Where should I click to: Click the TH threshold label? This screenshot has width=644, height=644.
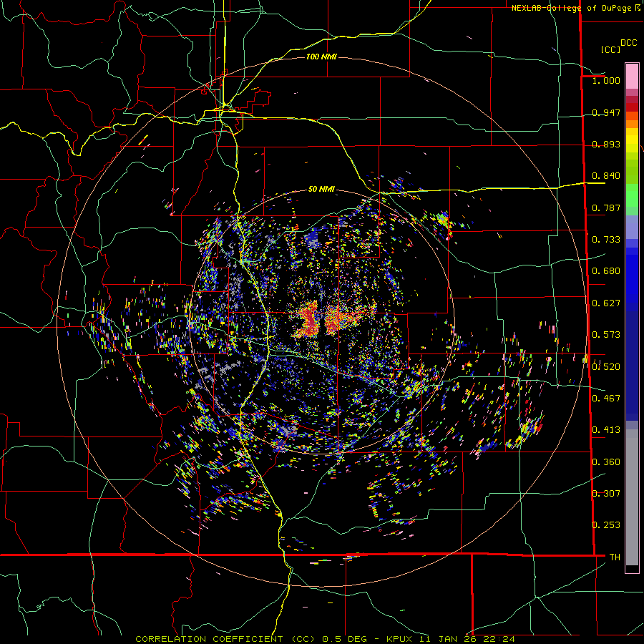pos(615,557)
